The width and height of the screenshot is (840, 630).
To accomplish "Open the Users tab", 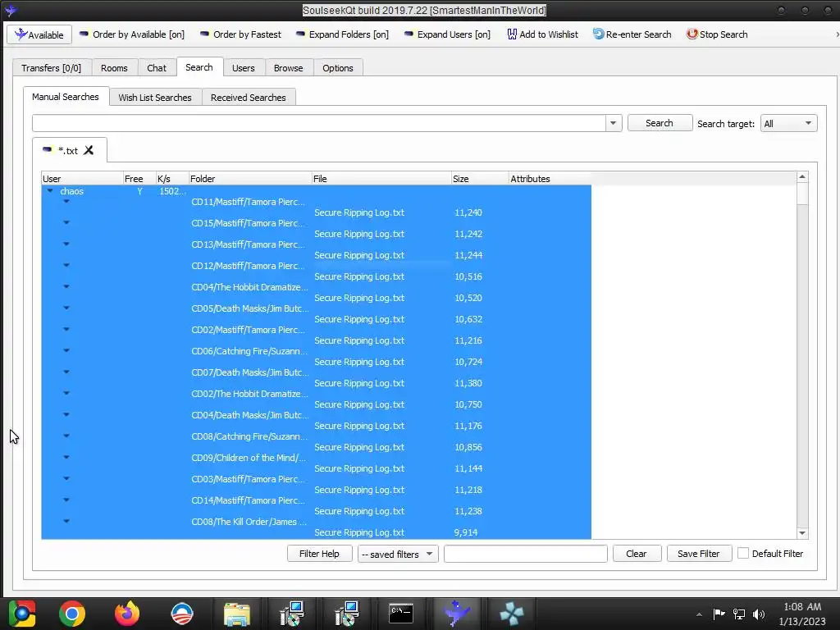I will click(243, 68).
